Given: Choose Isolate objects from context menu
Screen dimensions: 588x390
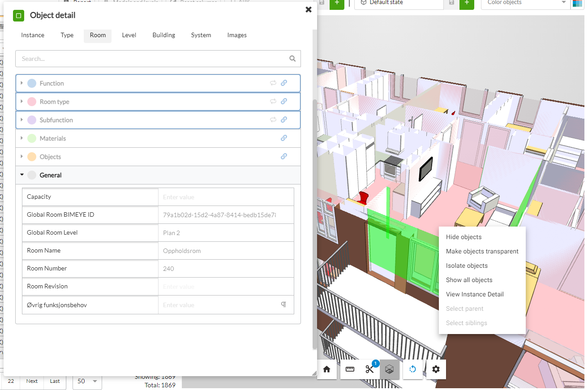Looking at the screenshot, I should click(467, 266).
